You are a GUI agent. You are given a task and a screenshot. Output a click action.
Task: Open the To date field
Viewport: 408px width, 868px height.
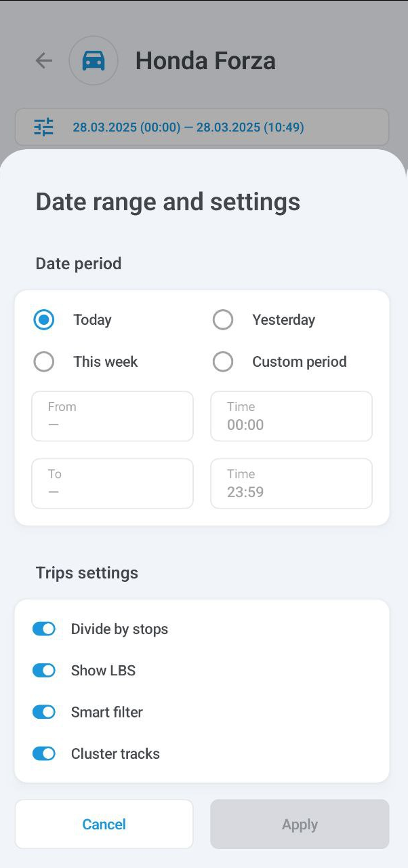113,484
